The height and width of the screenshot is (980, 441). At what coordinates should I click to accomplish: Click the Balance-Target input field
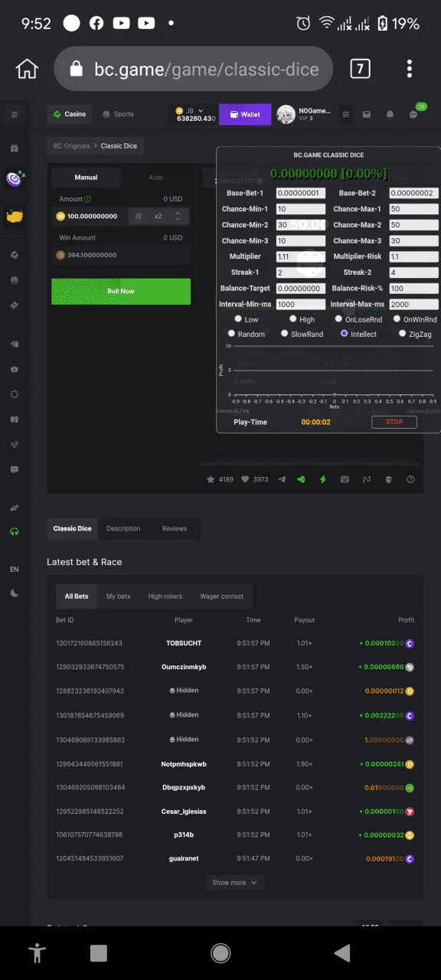click(301, 289)
